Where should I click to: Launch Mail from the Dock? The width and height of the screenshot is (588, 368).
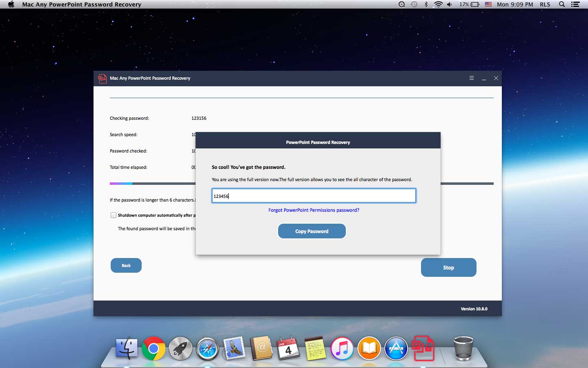pyautogui.click(x=234, y=350)
